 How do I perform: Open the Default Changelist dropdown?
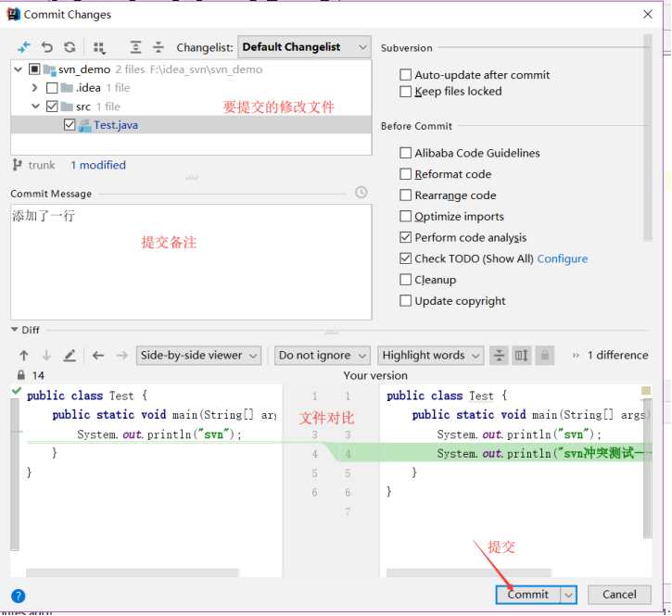pyautogui.click(x=304, y=46)
